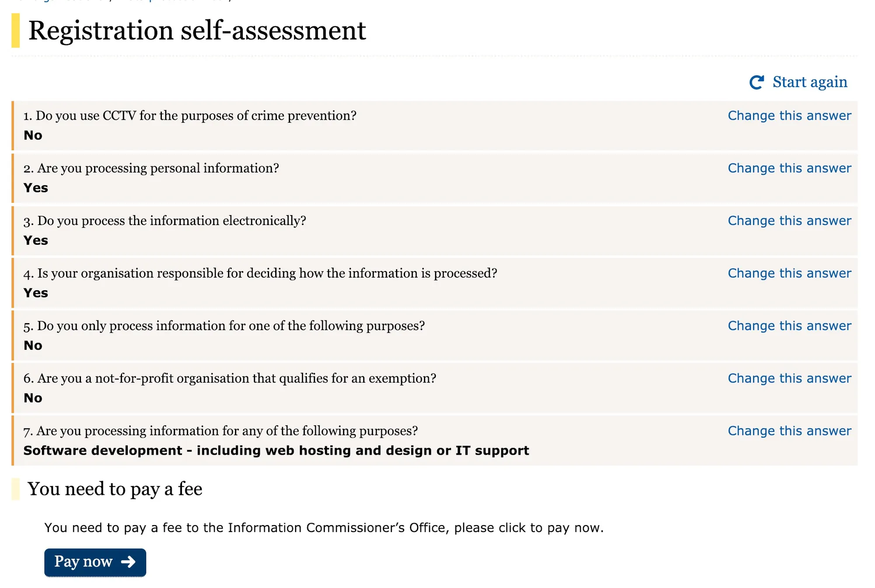Click the CCTV crime prevention question text
The height and width of the screenshot is (588, 875).
[190, 116]
